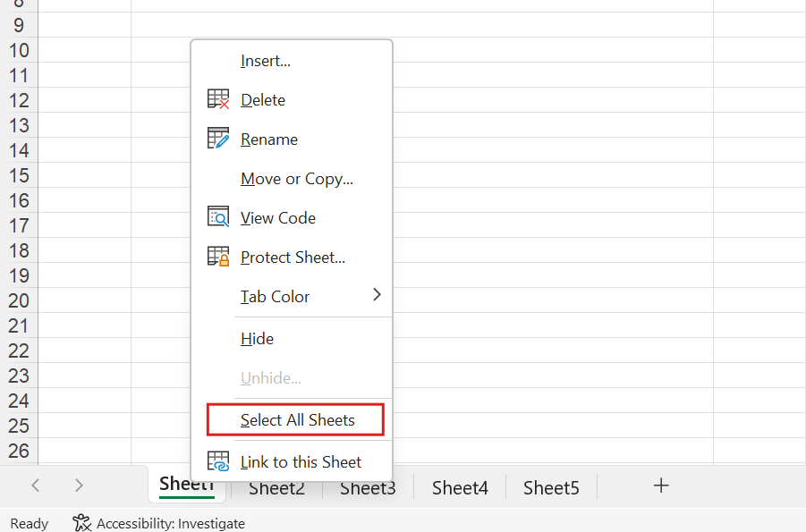The image size is (806, 532).
Task: Select row 14 header
Action: tap(19, 150)
